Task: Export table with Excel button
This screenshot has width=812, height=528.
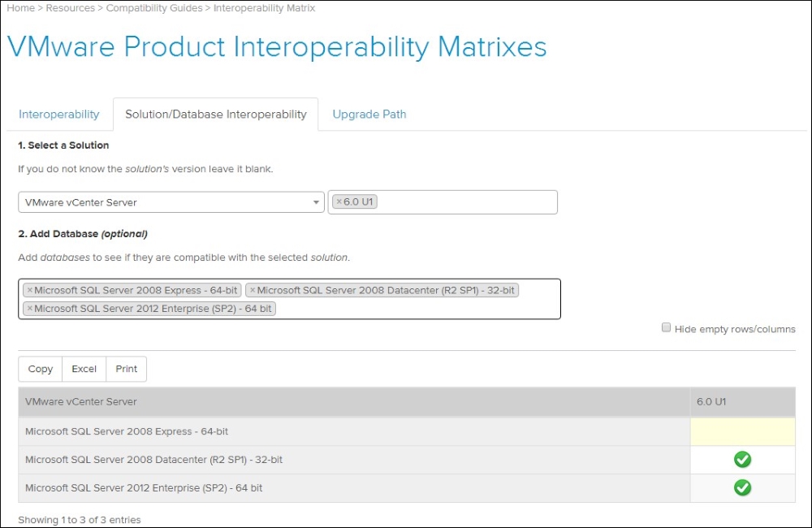Action: 84,369
